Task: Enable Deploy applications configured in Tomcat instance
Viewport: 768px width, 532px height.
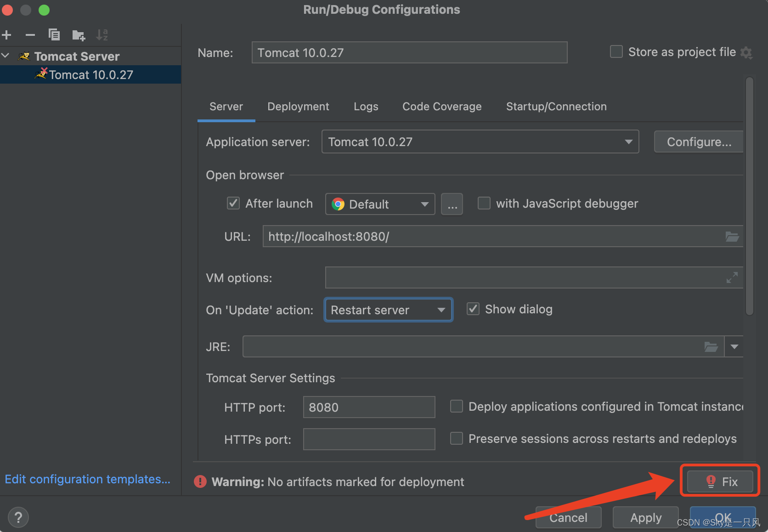Action: coord(456,406)
